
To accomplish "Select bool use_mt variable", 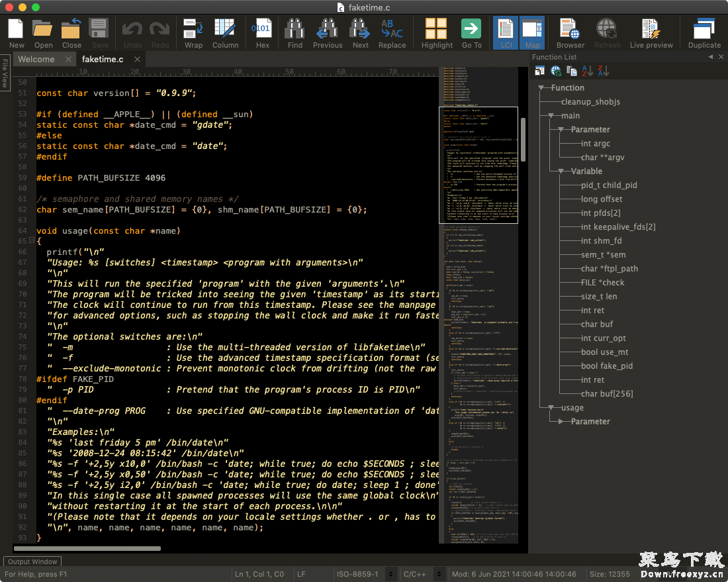I will point(604,352).
